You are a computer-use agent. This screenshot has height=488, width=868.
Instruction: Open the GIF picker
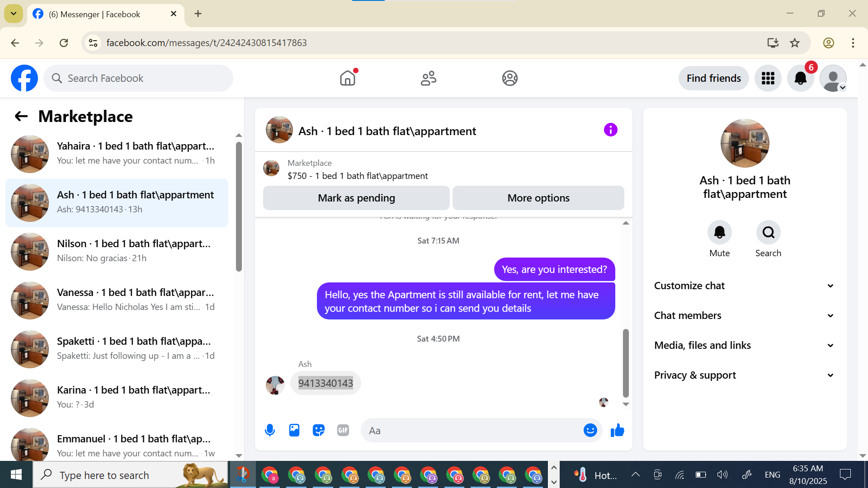[343, 430]
